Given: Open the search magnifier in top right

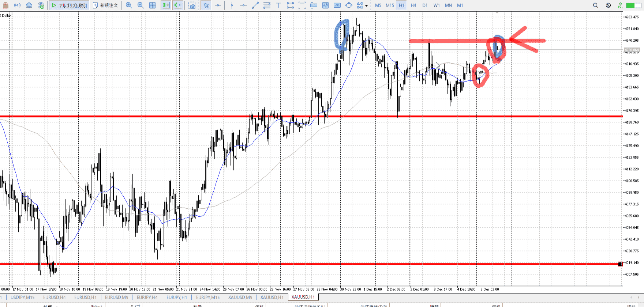Looking at the screenshot, I should tap(595, 5).
